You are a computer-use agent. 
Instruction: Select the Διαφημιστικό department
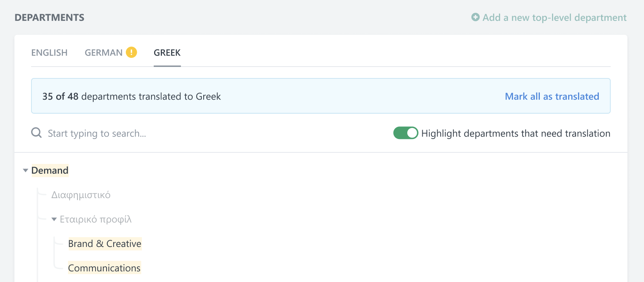[81, 195]
